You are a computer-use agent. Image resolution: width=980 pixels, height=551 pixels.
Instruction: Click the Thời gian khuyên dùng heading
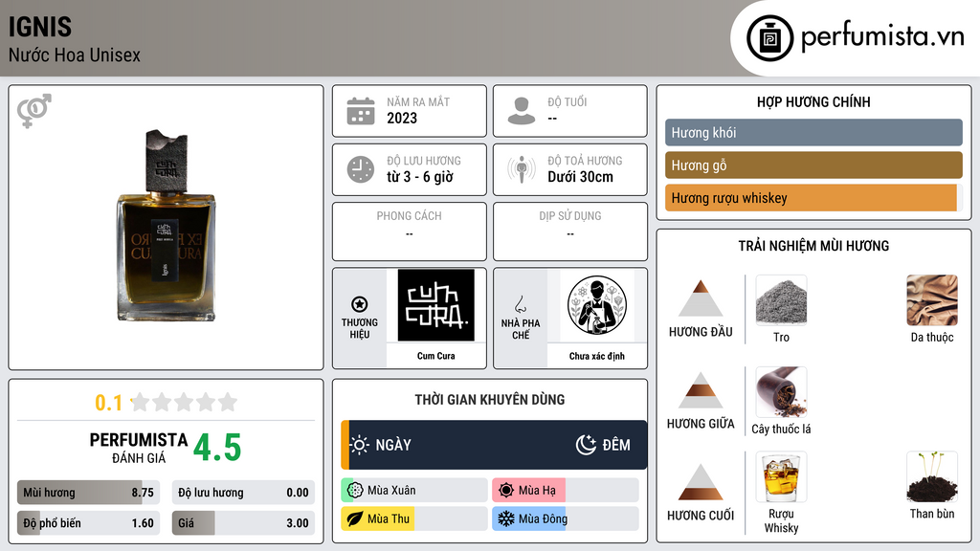click(x=490, y=400)
